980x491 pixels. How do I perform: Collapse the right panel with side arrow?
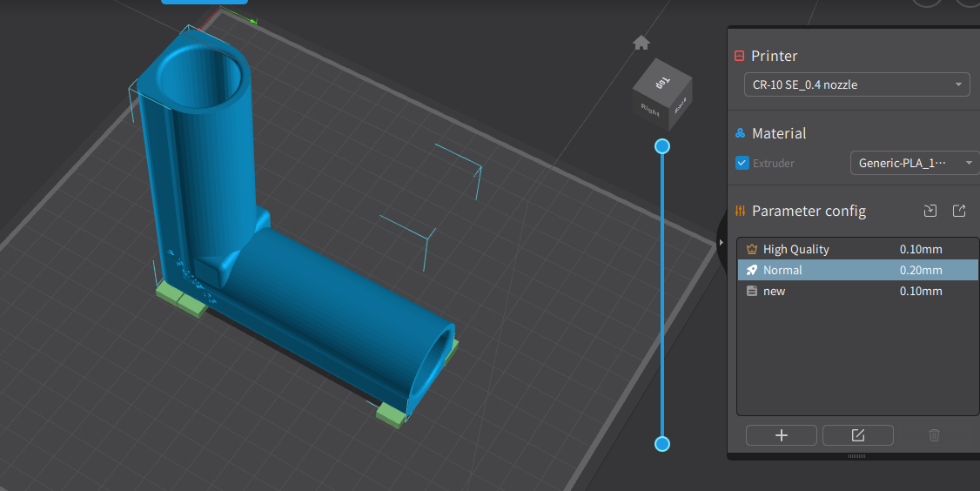[x=721, y=243]
